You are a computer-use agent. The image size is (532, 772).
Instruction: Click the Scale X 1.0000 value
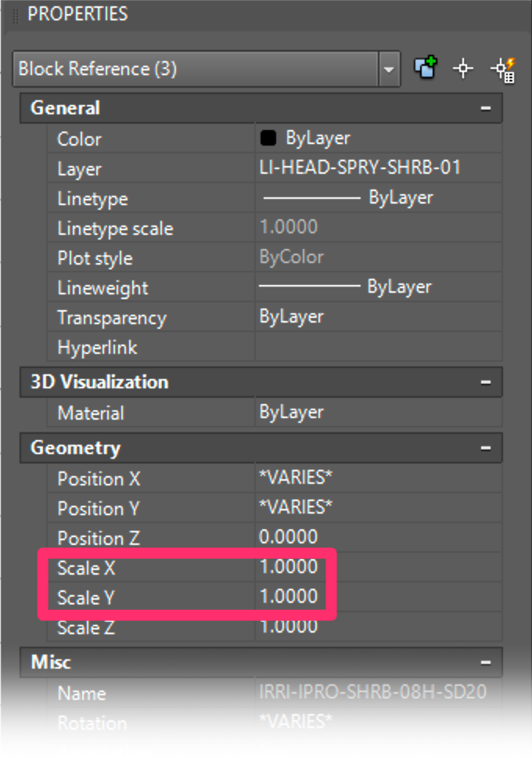pyautogui.click(x=289, y=567)
